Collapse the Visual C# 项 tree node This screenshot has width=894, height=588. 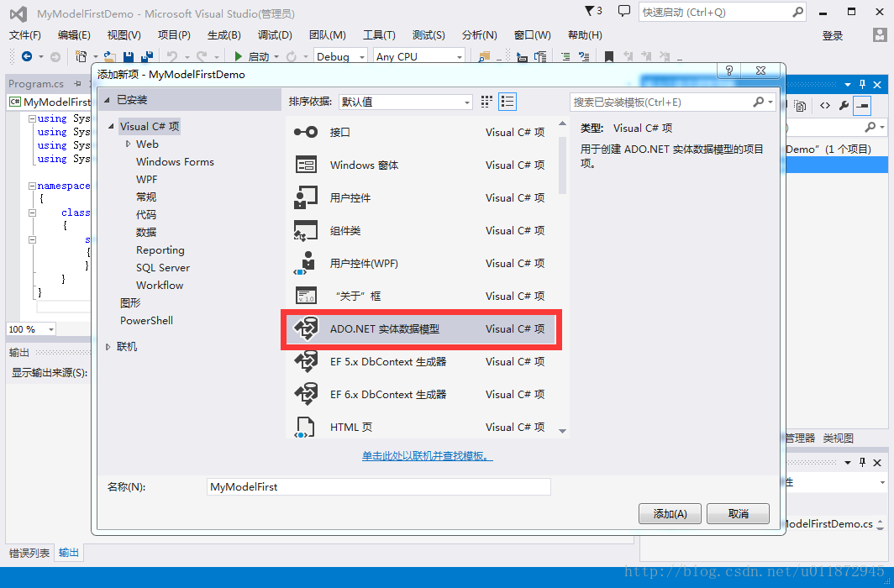(x=111, y=127)
